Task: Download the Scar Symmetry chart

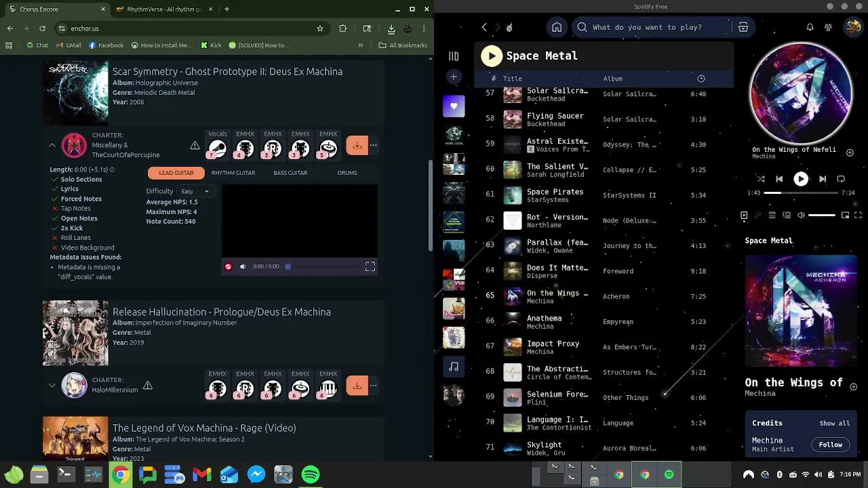Action: tap(357, 145)
